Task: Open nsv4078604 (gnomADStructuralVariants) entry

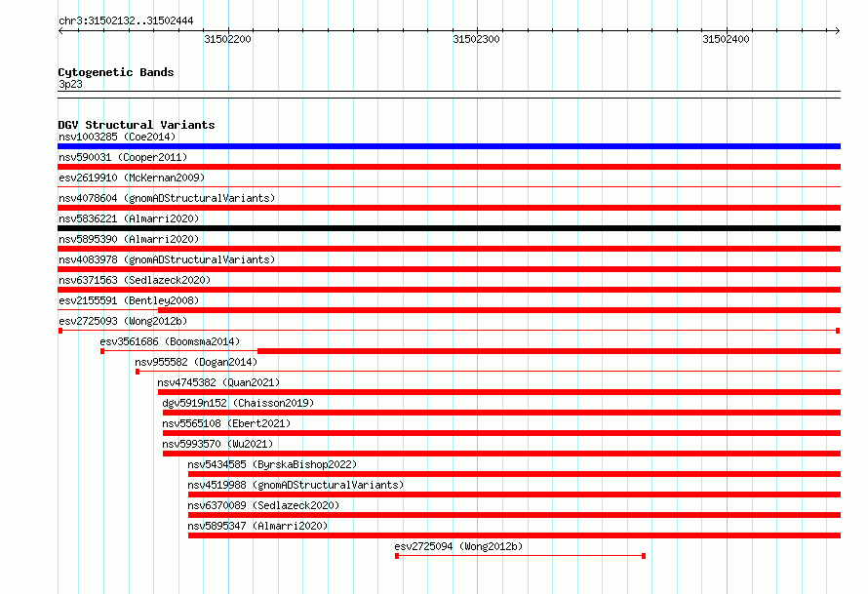Action: point(167,198)
